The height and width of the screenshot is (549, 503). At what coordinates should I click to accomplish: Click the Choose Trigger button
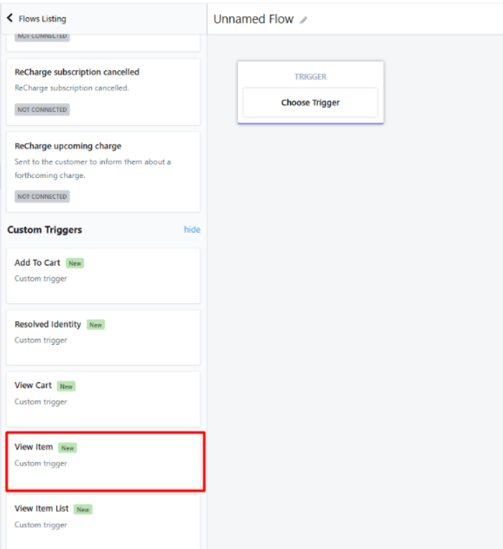tap(310, 103)
